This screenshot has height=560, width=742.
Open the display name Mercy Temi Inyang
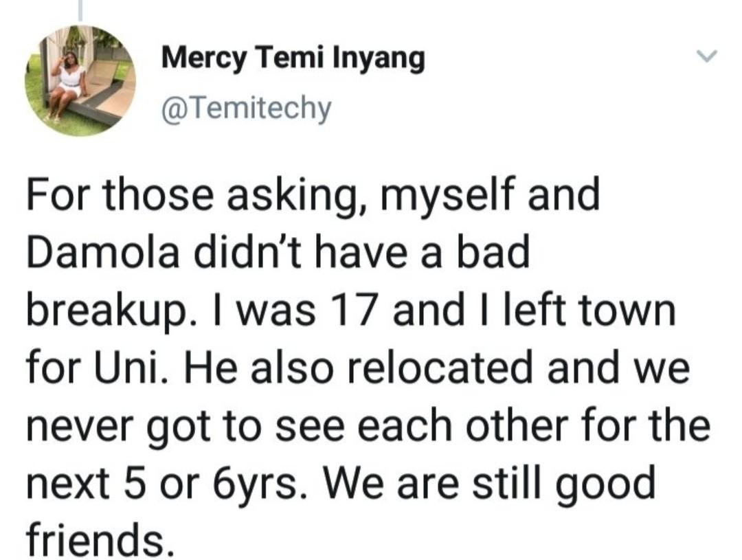coord(293,58)
